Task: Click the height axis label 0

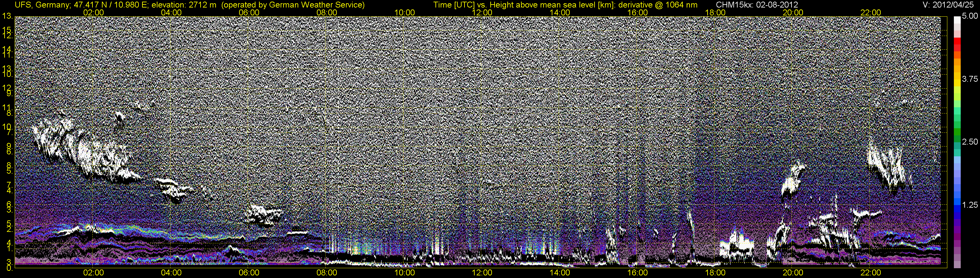Action: pyautogui.click(x=9, y=269)
